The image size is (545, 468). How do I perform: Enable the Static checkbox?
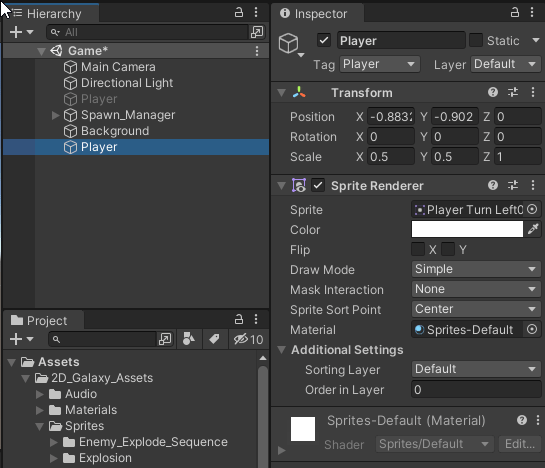476,40
